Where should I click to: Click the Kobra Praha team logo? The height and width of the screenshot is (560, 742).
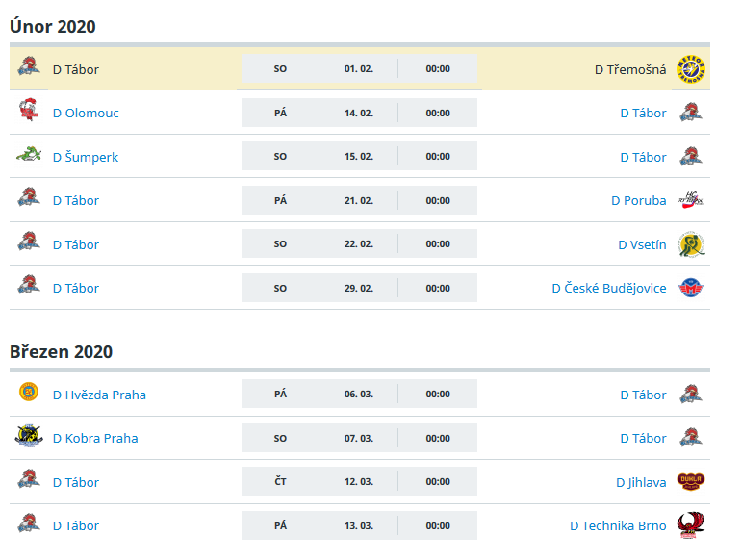29,436
